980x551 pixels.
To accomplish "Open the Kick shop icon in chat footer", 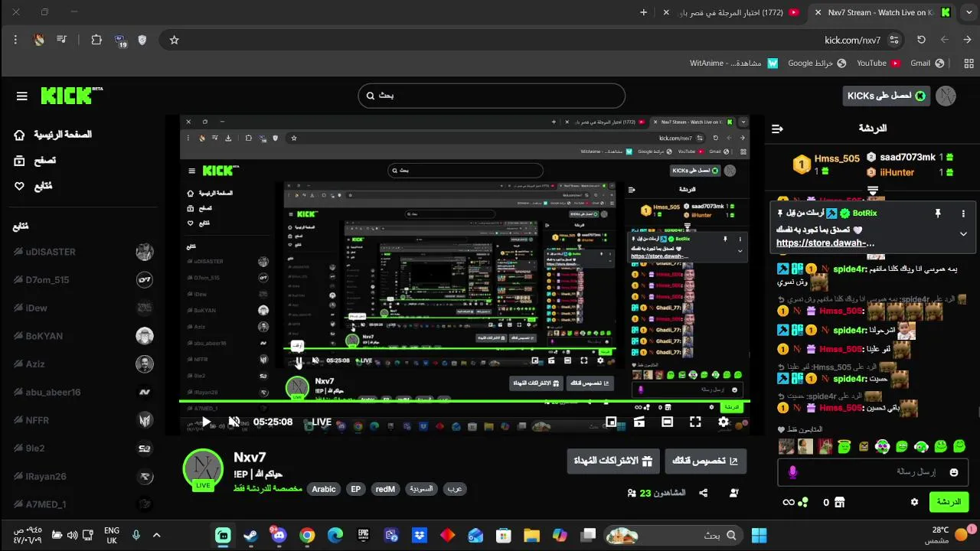I will [x=839, y=502].
